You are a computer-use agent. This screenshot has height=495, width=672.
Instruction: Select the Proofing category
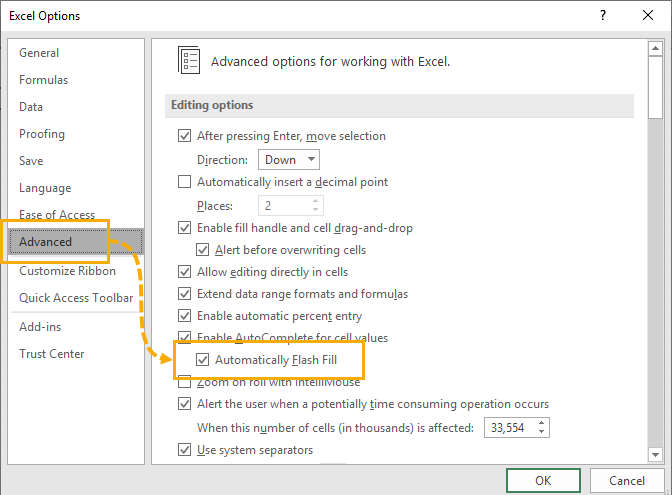tap(42, 134)
